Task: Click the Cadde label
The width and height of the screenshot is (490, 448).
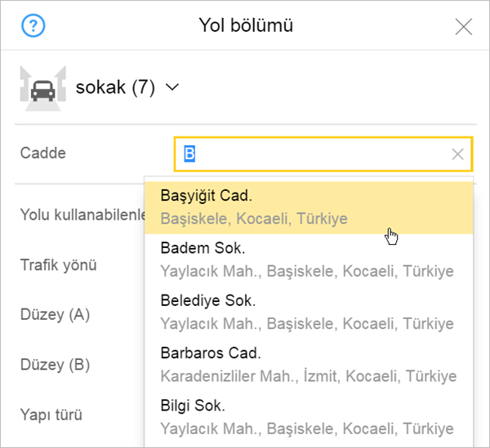Action: click(43, 153)
